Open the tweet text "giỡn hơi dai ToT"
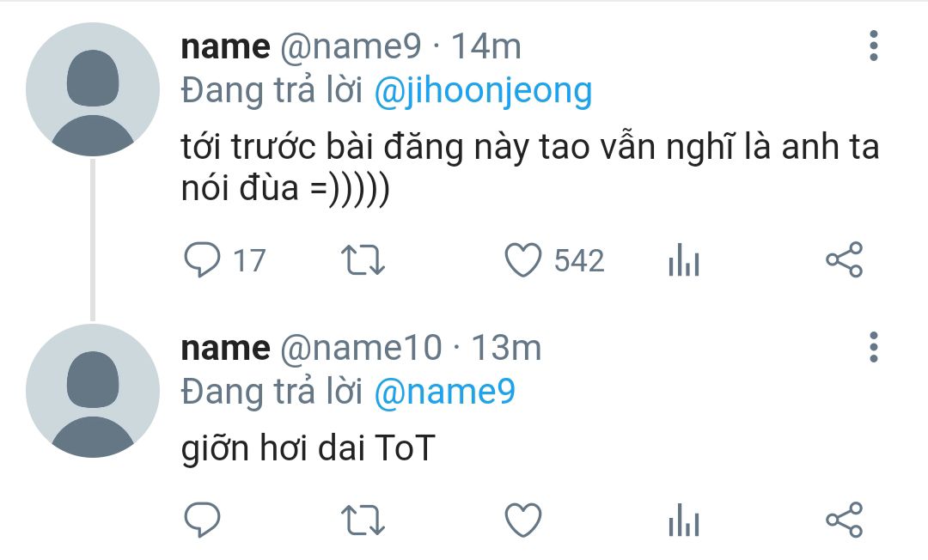 pos(308,449)
